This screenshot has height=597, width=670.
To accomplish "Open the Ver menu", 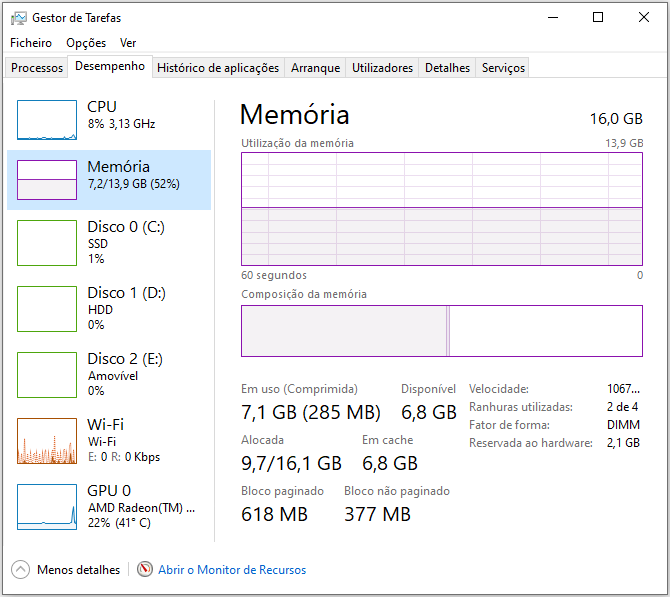I will pyautogui.click(x=128, y=43).
